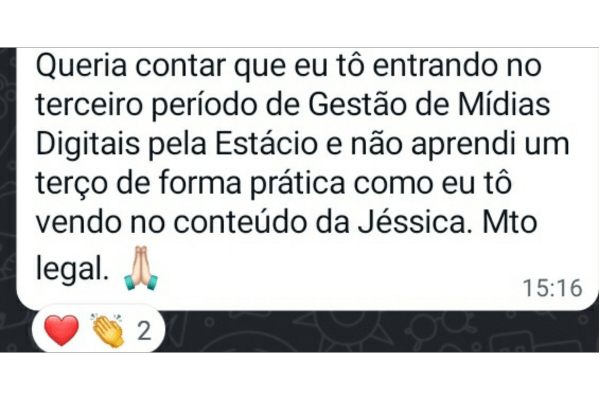
Task: Click the 15:16 message timestamp
Action: [x=552, y=288]
